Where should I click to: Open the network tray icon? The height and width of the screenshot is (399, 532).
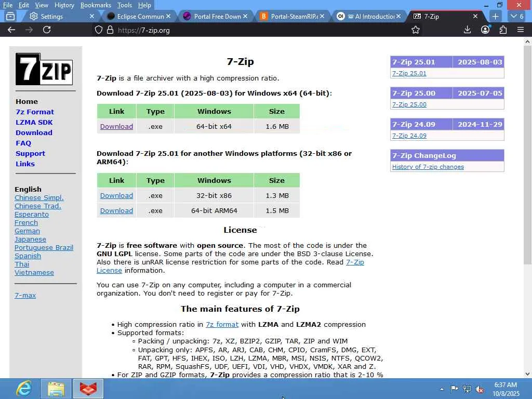(x=467, y=389)
